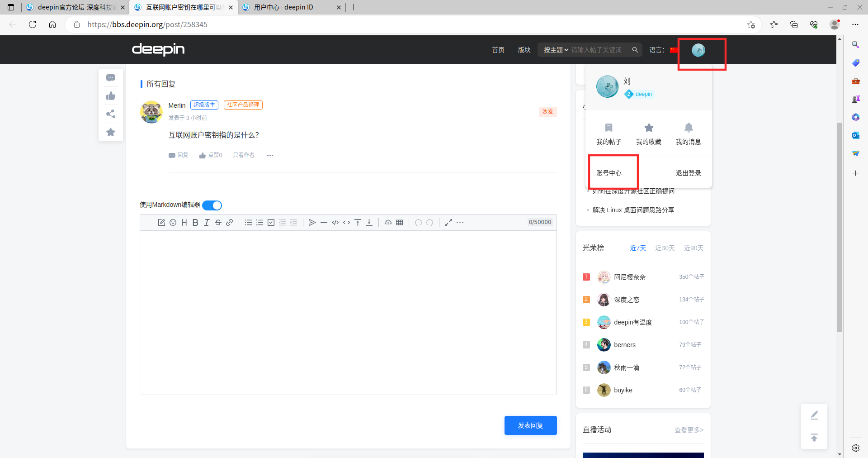Expand the more options menu under Merlin's post

click(270, 155)
